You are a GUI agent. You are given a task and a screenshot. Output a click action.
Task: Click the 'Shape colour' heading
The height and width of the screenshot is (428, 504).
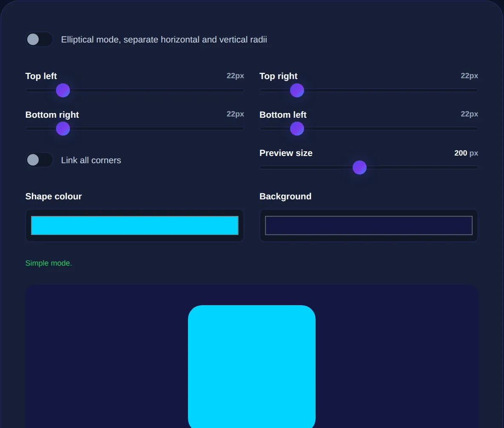tap(54, 196)
